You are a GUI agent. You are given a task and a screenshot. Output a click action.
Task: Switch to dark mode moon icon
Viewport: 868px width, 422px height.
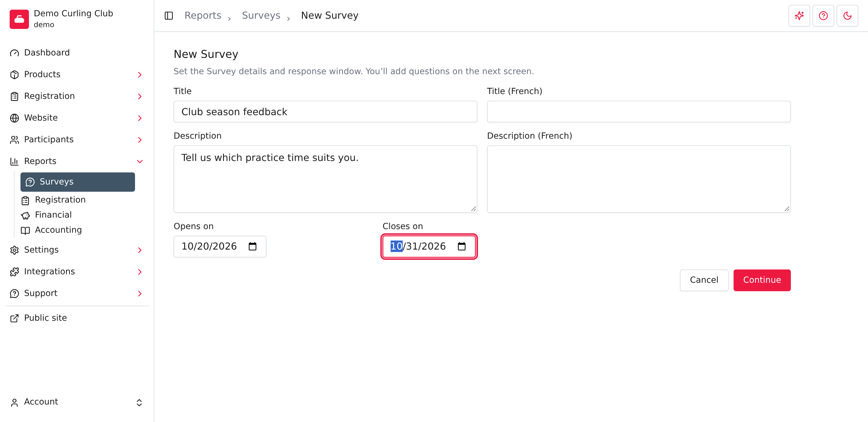(x=847, y=15)
